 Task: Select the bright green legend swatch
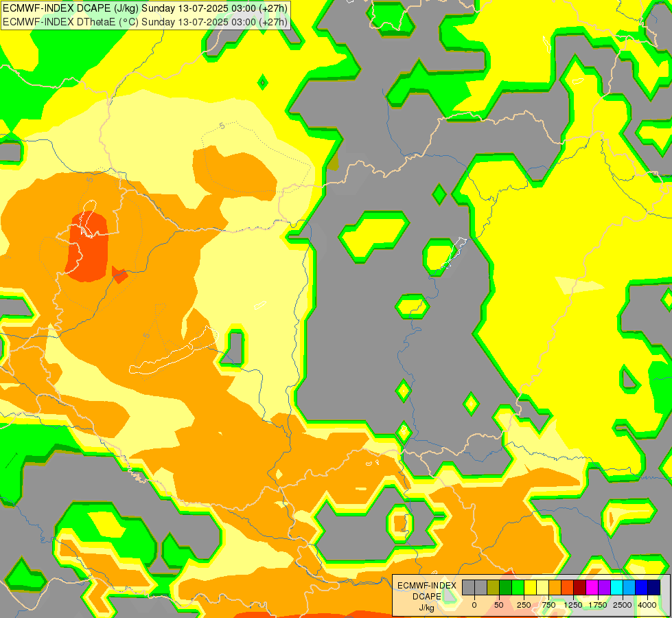point(518,588)
